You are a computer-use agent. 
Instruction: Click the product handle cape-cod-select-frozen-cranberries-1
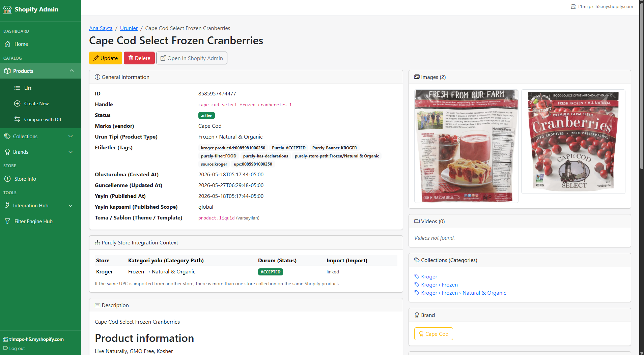[x=245, y=105]
